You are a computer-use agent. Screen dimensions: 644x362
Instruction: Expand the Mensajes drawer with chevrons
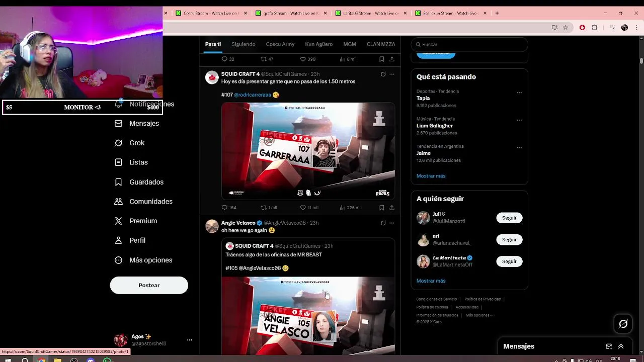click(621, 346)
